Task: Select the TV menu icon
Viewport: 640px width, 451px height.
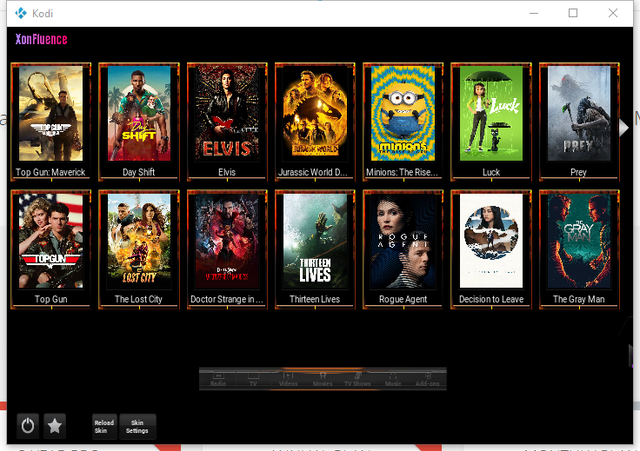Action: tap(253, 379)
